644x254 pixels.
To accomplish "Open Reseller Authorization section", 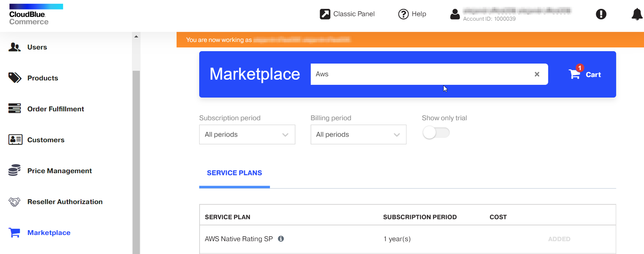I will 65,202.
